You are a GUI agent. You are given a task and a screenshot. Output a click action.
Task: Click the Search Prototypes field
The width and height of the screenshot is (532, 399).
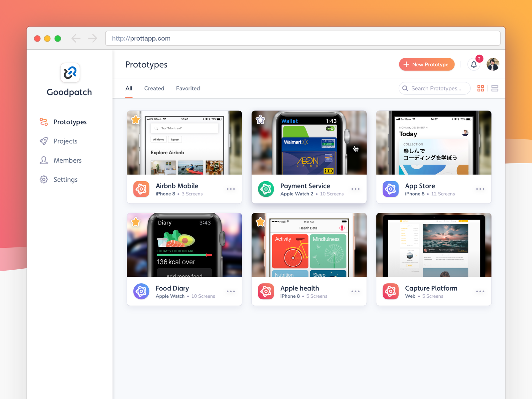coord(434,88)
